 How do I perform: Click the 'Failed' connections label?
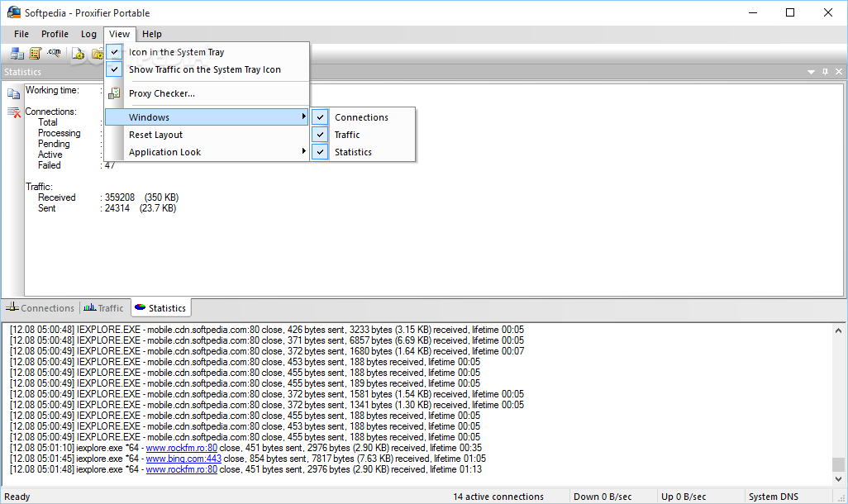[x=50, y=165]
